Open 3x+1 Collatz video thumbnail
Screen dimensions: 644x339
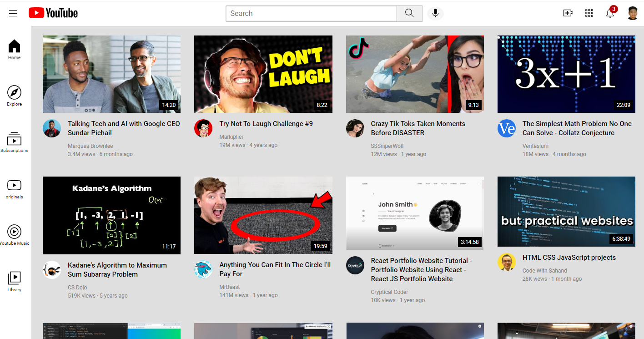566,74
